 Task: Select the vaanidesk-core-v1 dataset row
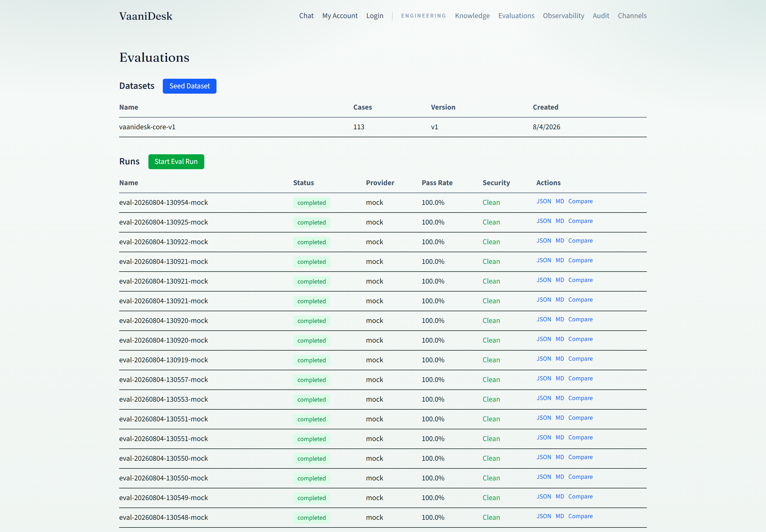click(383, 127)
